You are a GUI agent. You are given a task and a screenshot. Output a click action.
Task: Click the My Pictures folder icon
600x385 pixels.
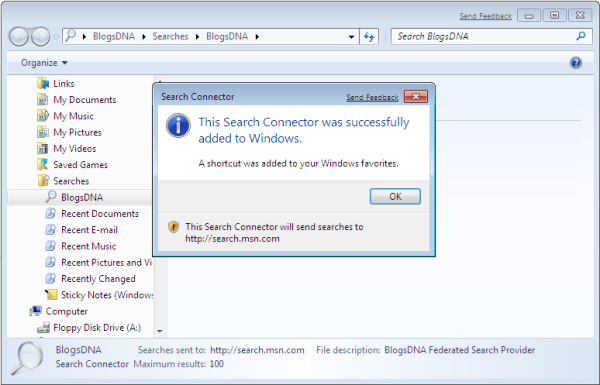pos(42,132)
